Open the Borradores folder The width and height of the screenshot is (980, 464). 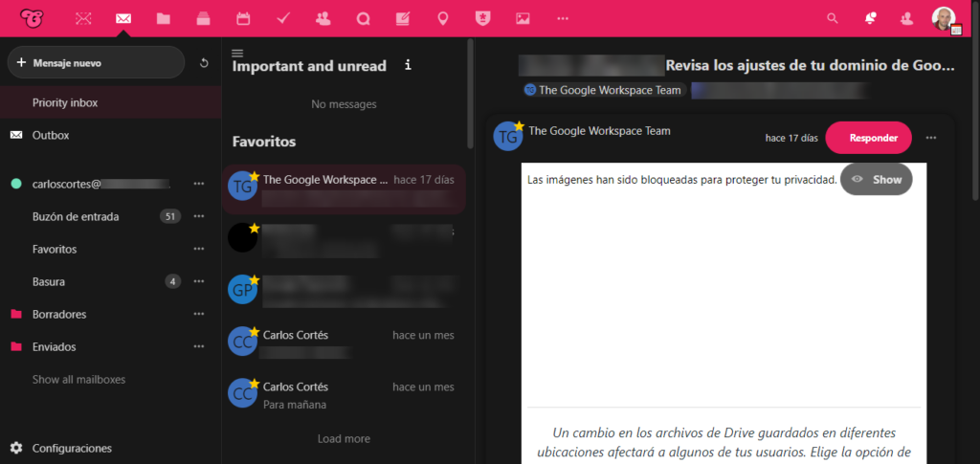[59, 314]
